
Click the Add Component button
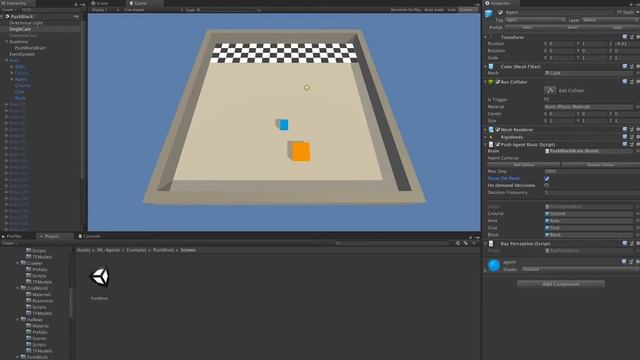561,284
